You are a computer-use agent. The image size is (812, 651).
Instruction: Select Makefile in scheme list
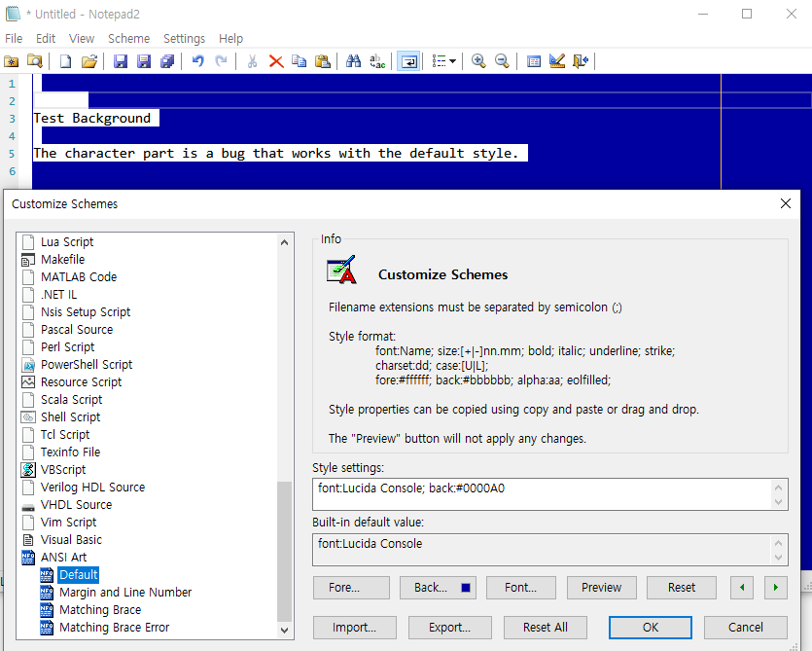click(x=62, y=260)
